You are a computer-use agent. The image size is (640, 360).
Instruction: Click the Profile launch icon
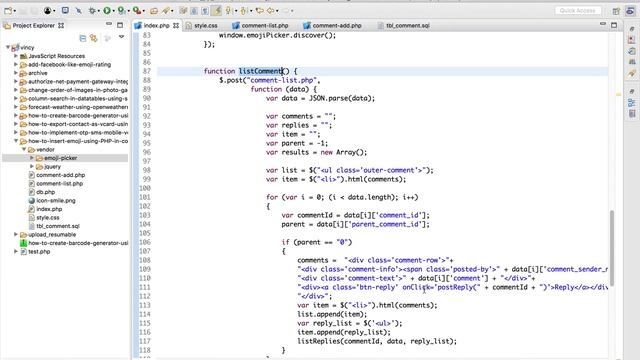click(121, 11)
